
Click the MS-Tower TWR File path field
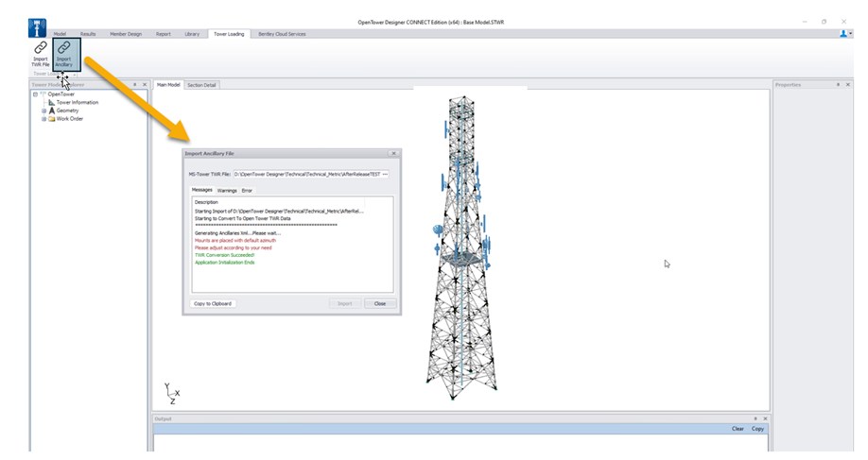[306, 175]
